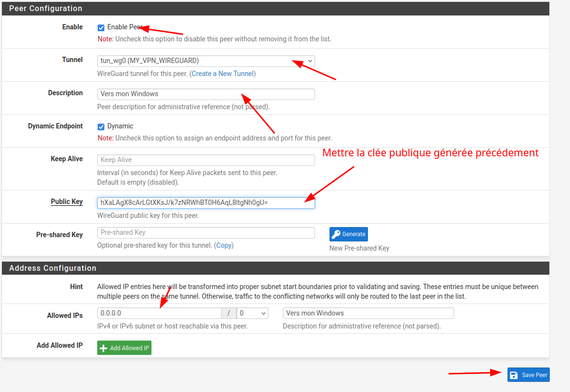The image size is (570, 392).
Task: Expand the subnet mask dropdown
Action: (x=253, y=314)
